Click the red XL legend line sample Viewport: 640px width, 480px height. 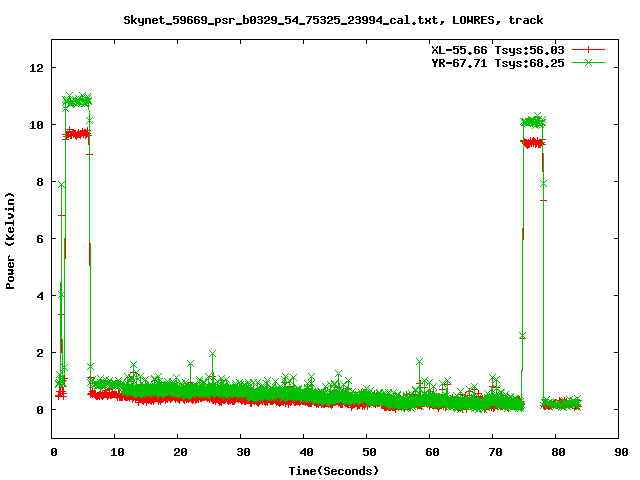588,50
